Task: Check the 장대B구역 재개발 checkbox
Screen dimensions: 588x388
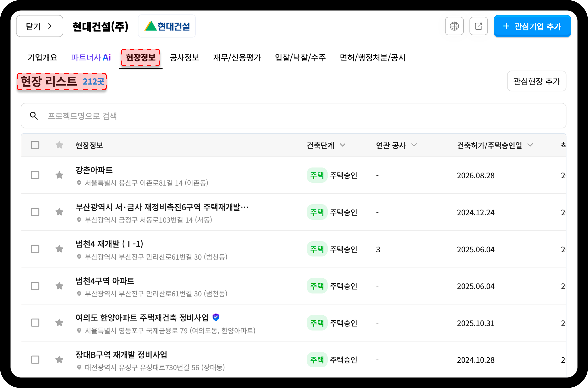Action: tap(35, 359)
